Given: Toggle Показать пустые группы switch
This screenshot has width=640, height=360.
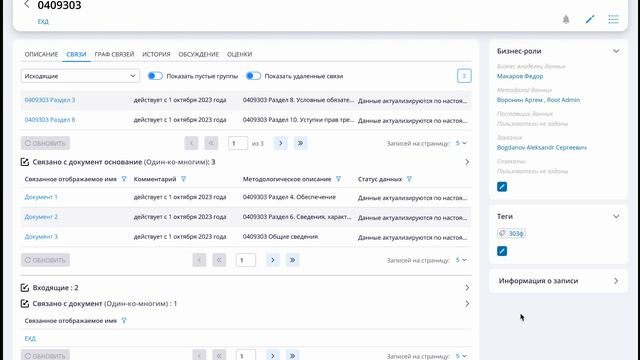Looking at the screenshot, I should [155, 76].
